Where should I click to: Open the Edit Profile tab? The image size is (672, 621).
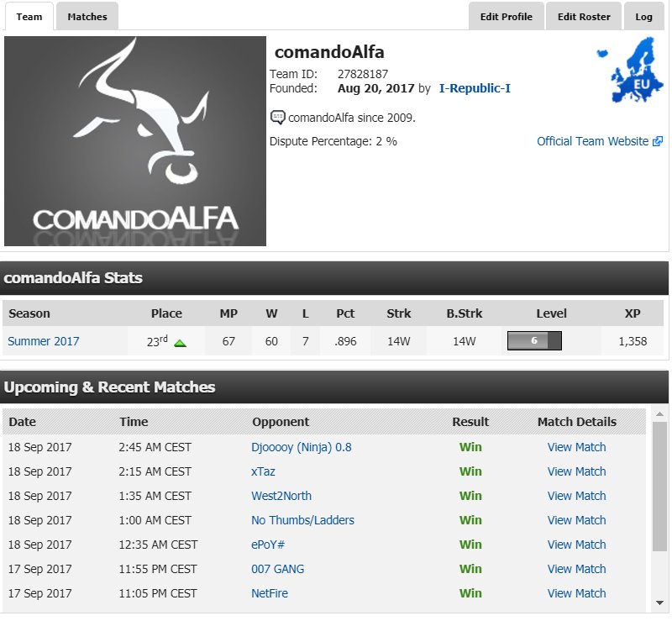[507, 17]
